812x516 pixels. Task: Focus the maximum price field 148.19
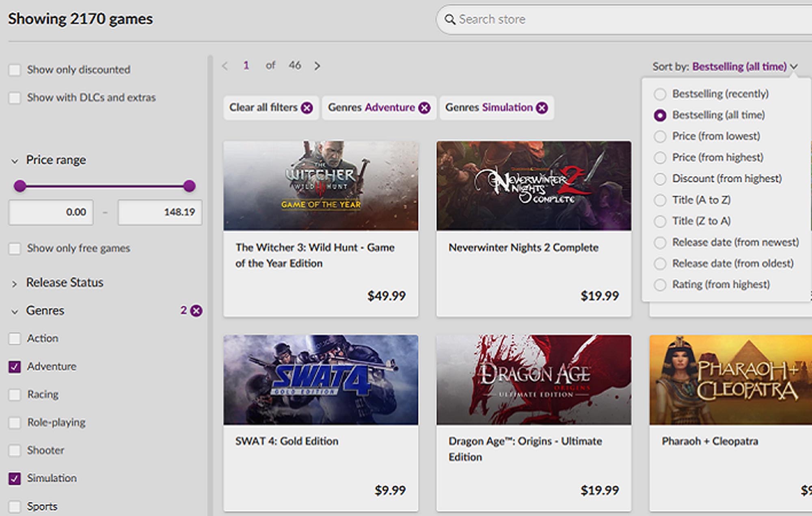tap(160, 212)
